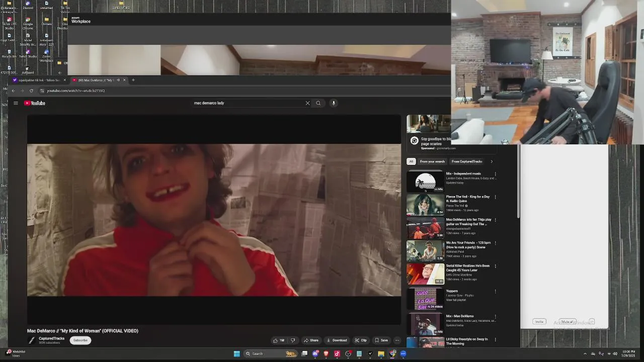Open the AI EX VIDEO desktop folder

tap(121, 6)
